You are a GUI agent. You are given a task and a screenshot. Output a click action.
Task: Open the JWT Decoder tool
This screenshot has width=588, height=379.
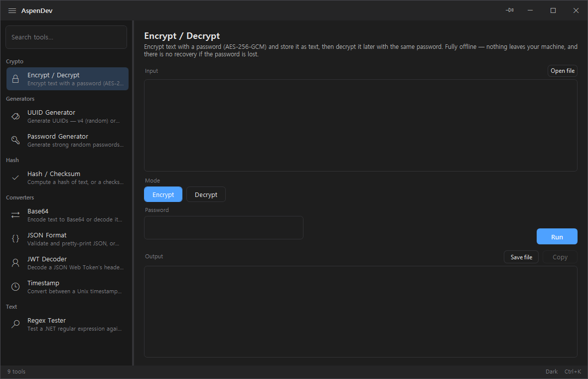(67, 263)
